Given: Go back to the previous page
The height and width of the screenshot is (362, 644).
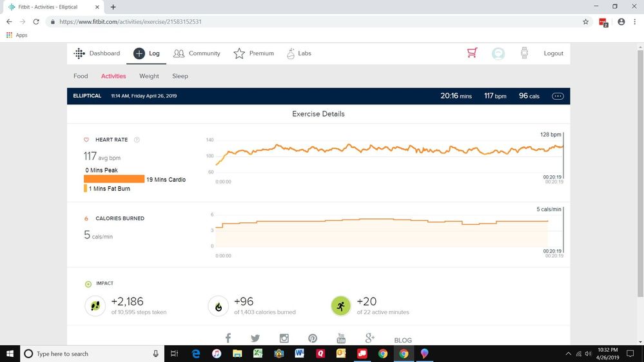Looking at the screenshot, I should (x=9, y=22).
